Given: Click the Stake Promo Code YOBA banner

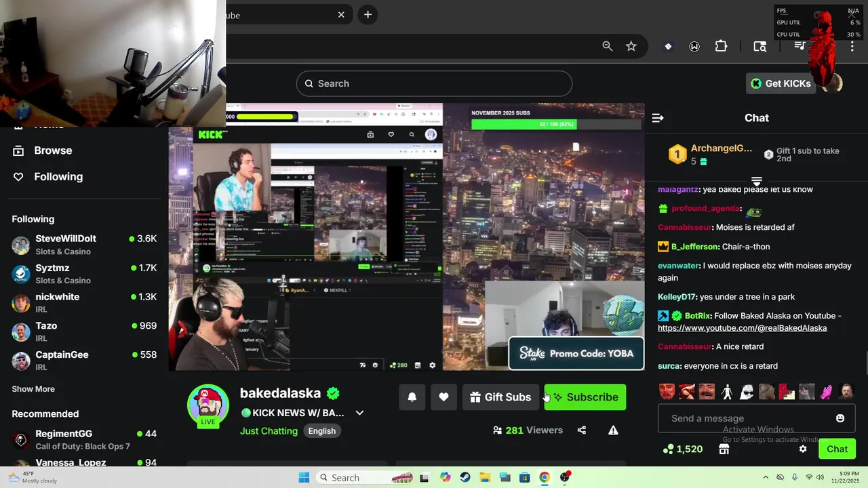Looking at the screenshot, I should point(576,353).
